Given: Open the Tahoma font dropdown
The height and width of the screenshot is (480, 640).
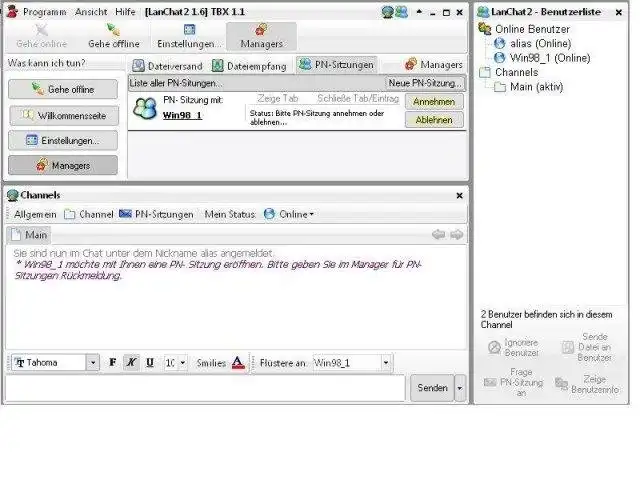Looking at the screenshot, I should coord(93,362).
